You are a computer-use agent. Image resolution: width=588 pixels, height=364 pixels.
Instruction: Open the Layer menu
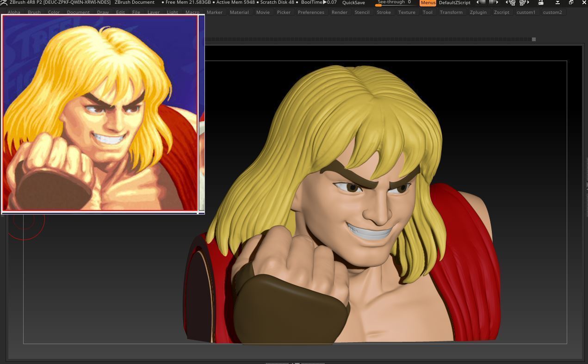[x=154, y=12]
